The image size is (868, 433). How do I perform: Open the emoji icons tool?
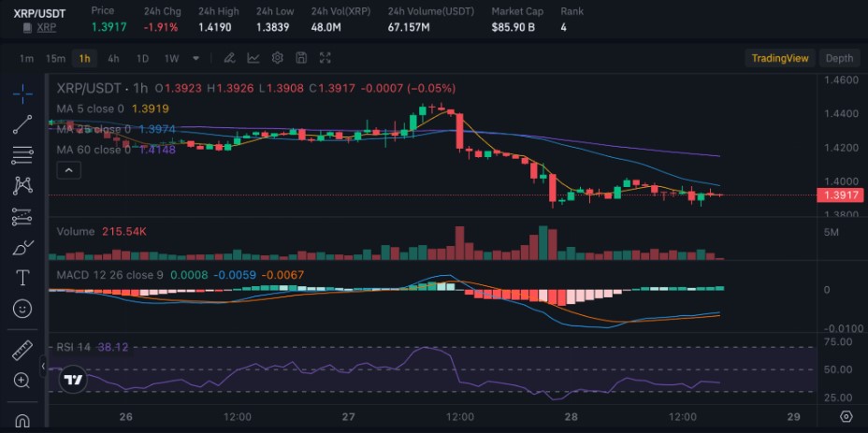[22, 309]
